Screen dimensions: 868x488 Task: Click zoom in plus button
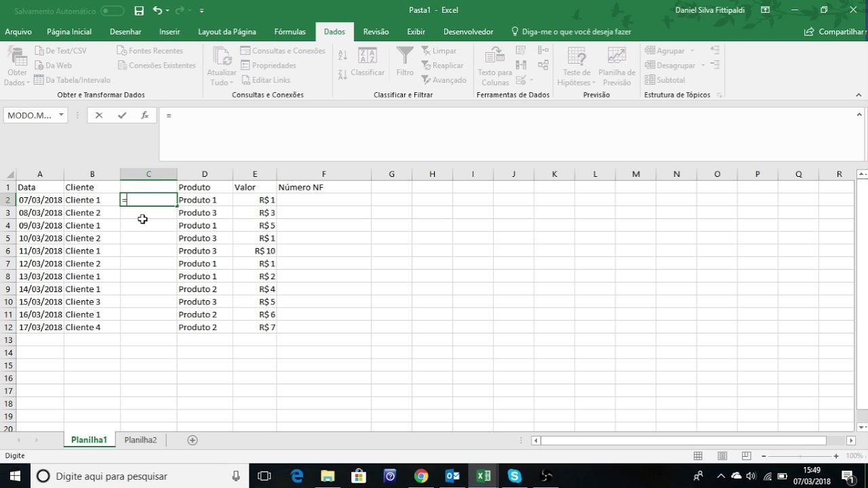(x=836, y=456)
